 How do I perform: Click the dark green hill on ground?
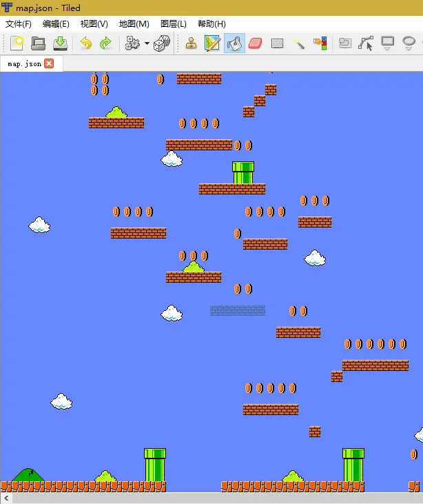28,474
